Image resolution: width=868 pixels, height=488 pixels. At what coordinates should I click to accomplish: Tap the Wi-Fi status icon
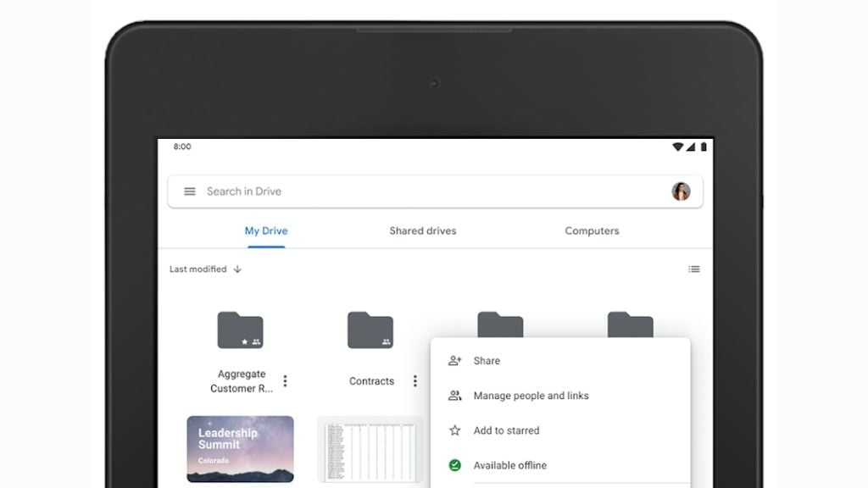(677, 147)
